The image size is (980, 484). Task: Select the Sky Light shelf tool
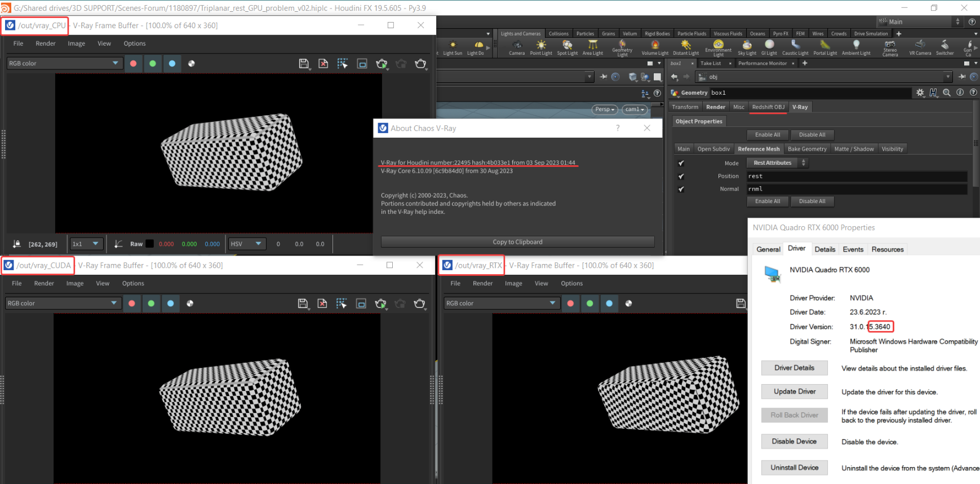pos(747,47)
